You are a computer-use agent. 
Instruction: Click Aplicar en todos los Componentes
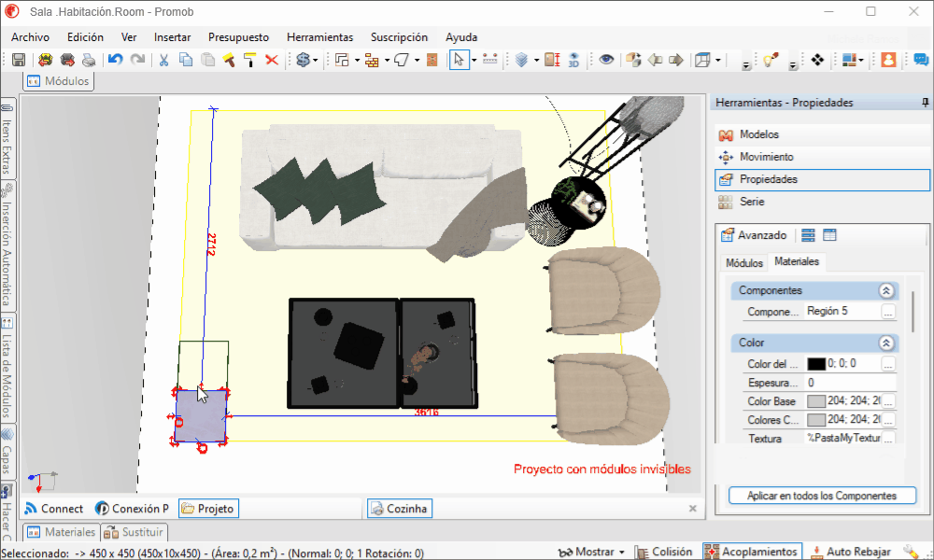coord(822,496)
